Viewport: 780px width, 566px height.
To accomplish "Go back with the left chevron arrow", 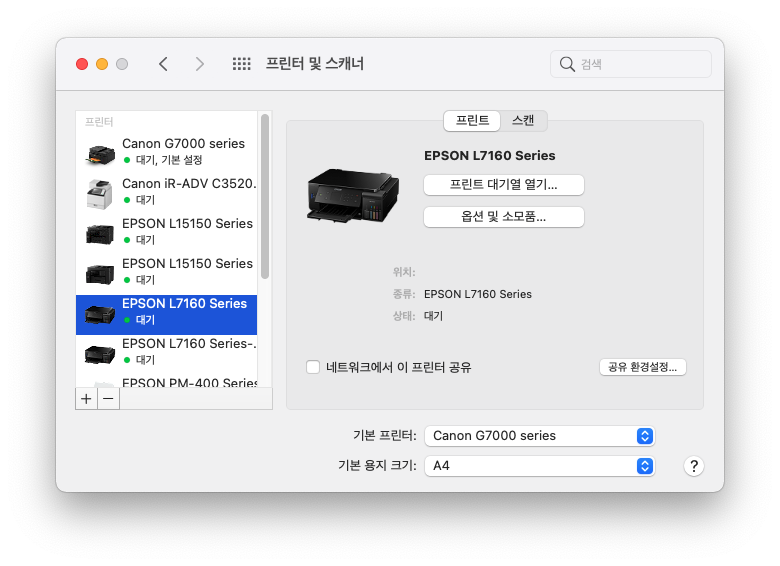I will coord(163,64).
